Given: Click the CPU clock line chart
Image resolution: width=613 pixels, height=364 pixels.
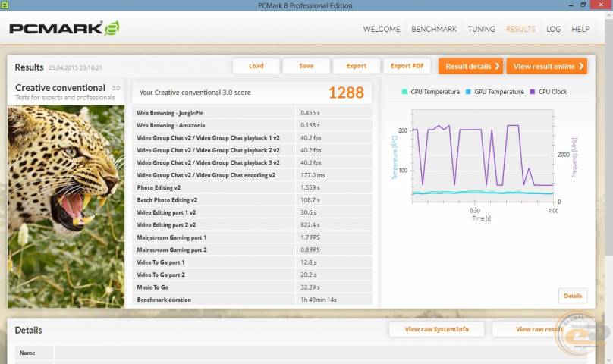Looking at the screenshot, I should (x=483, y=155).
